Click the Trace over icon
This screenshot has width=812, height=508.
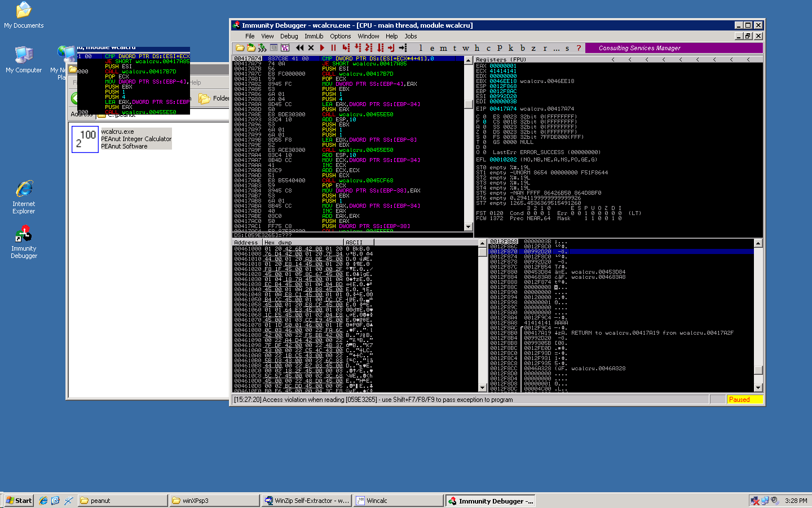coord(380,48)
